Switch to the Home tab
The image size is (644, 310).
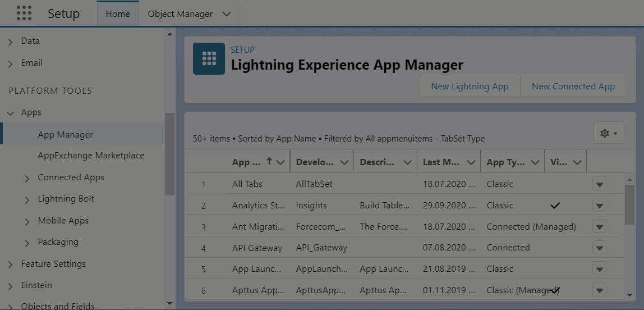(118, 14)
